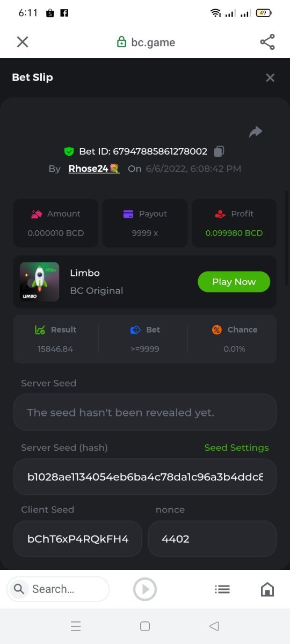Copy the Bet ID with copy icon
Viewport: 290px width, 644px height.
click(x=219, y=151)
